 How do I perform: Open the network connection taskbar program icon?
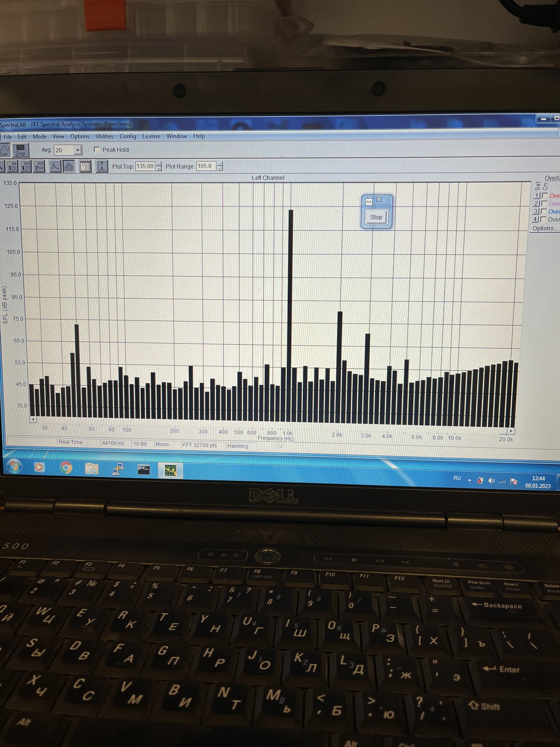(x=118, y=469)
